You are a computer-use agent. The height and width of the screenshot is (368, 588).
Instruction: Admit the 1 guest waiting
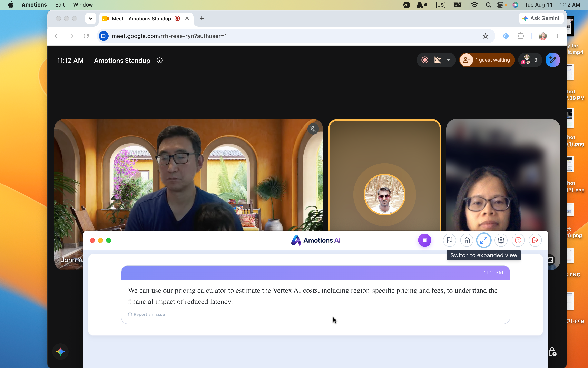pyautogui.click(x=487, y=60)
